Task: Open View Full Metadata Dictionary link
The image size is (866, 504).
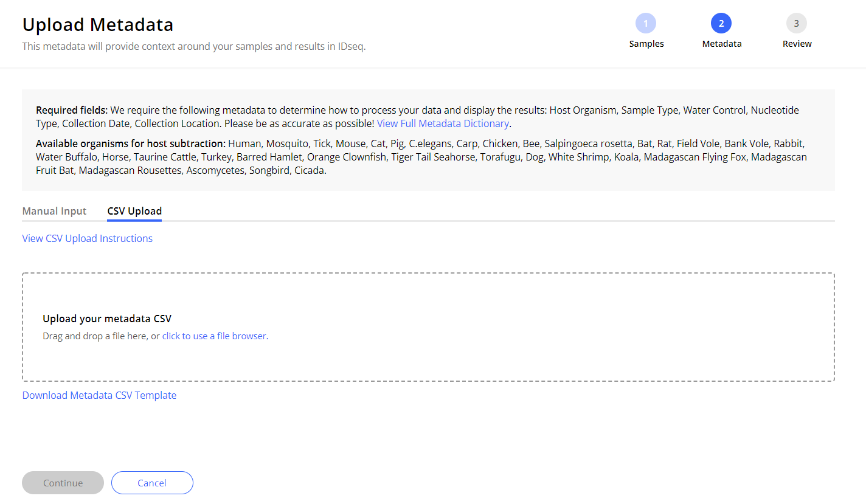Action: (443, 123)
